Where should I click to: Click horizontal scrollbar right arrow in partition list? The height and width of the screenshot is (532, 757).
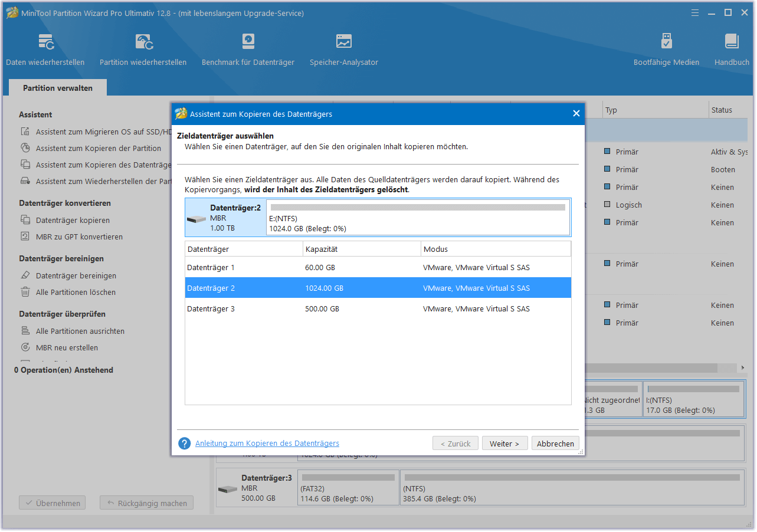coord(742,367)
